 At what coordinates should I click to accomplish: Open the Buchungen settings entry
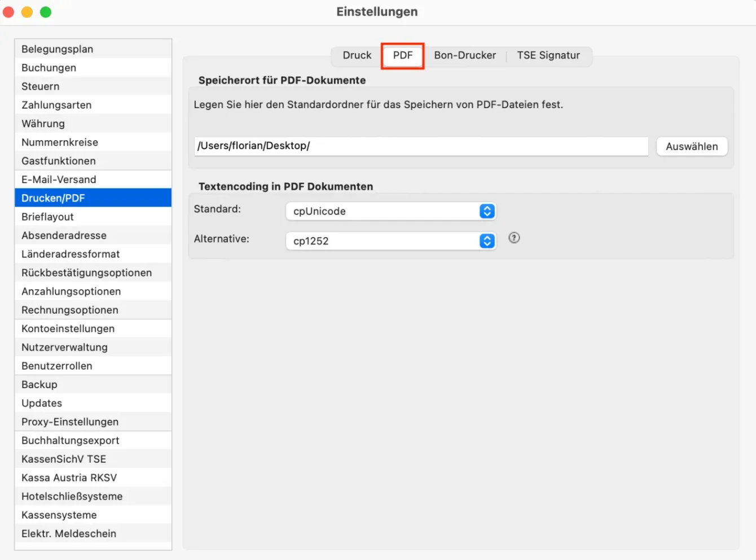point(93,68)
